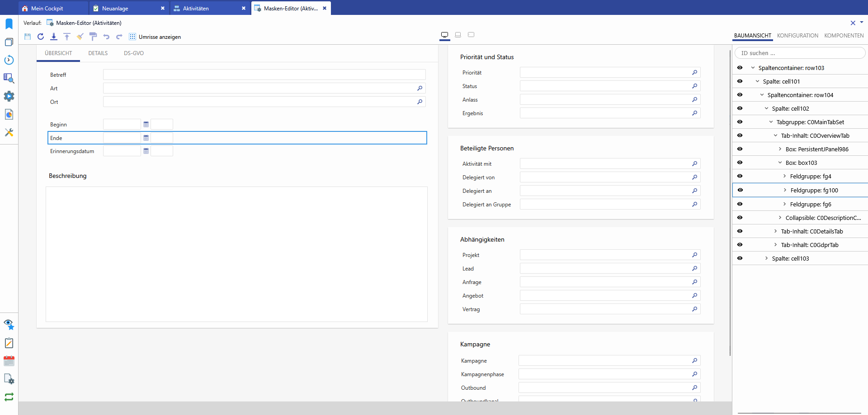Open the KONFIGURATION panel tab
The height and width of the screenshot is (415, 868).
tap(797, 36)
